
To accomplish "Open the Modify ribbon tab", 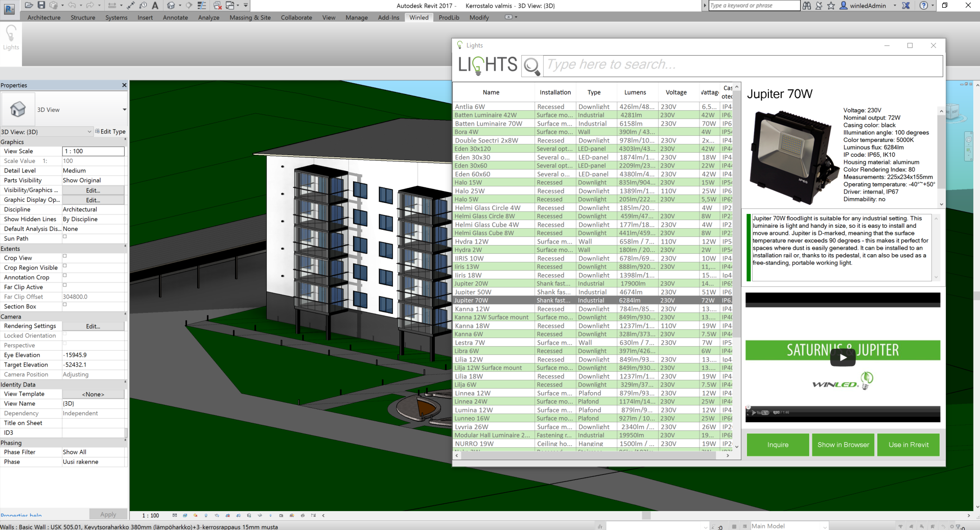I will (479, 17).
